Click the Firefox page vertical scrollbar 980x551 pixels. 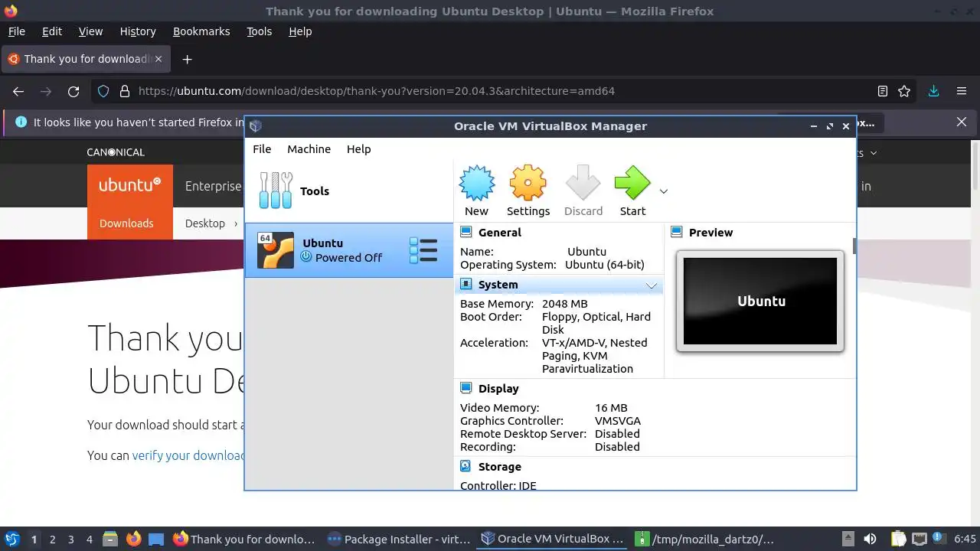point(975,165)
